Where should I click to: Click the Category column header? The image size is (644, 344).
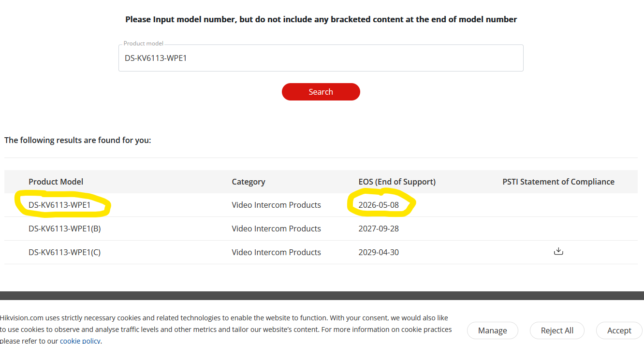[248, 182]
